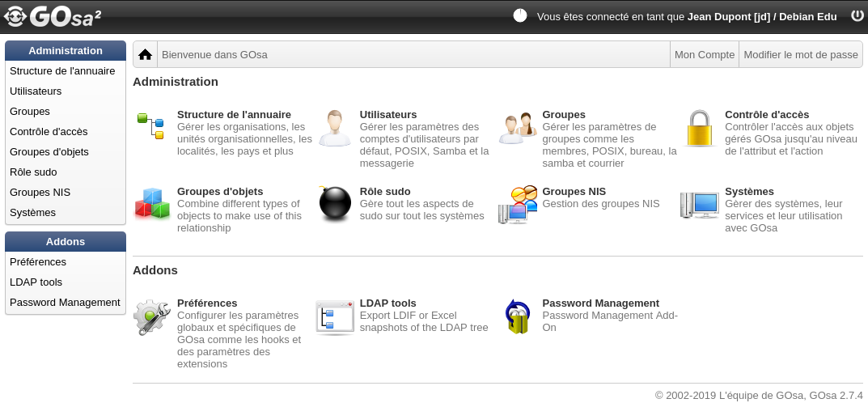868x403 pixels.
Task: Open the Groupes two-people icon
Action: tap(519, 128)
